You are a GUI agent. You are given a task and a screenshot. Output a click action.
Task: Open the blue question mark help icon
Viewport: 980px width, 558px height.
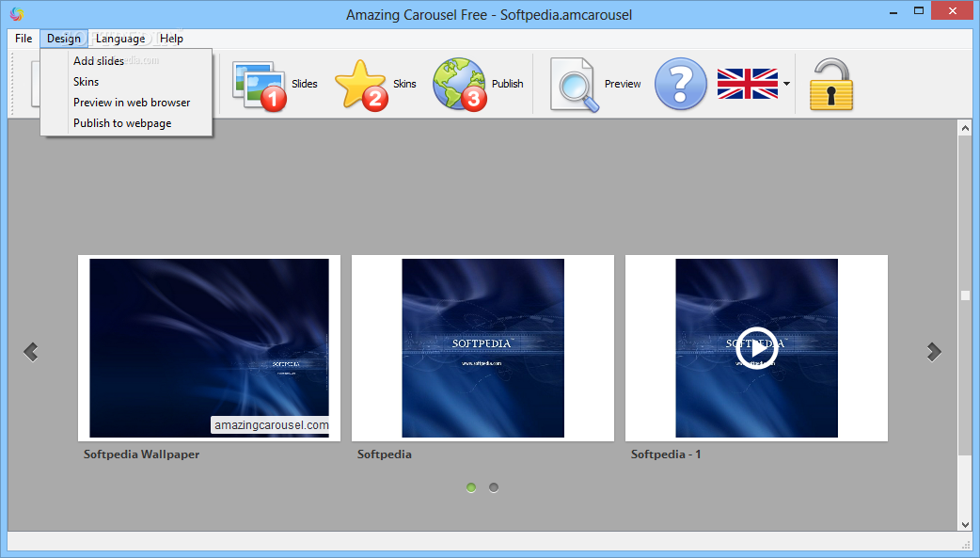tap(681, 84)
